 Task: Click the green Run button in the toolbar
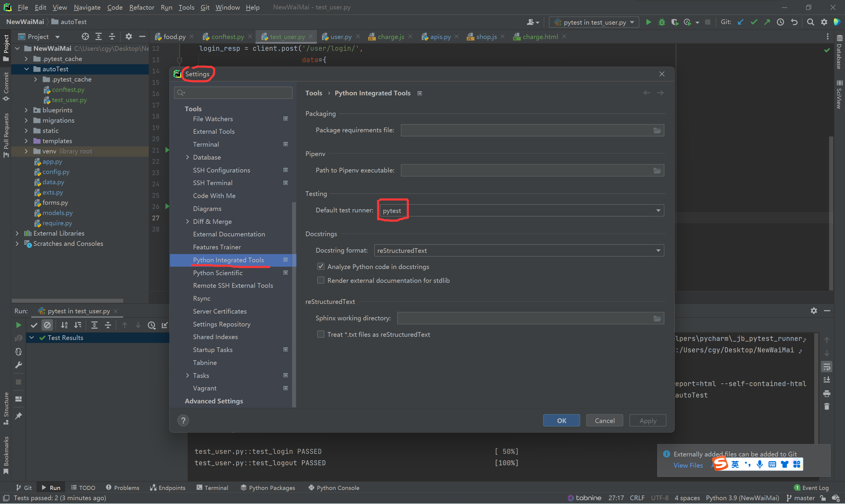tap(648, 22)
